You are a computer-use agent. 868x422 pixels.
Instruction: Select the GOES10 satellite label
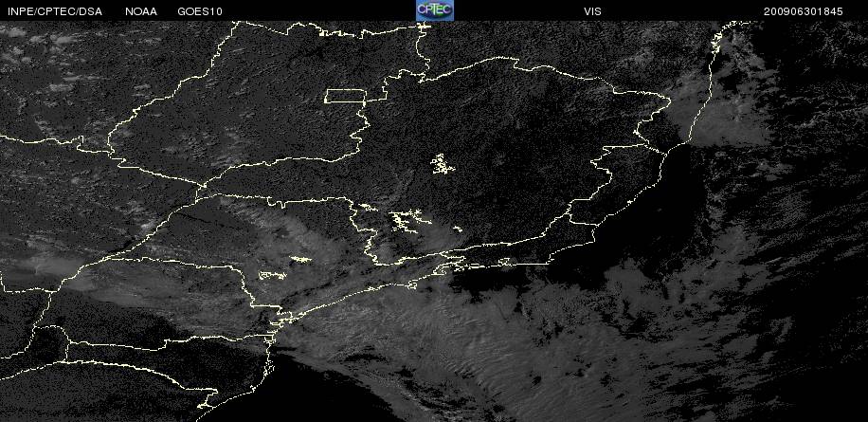click(x=200, y=11)
